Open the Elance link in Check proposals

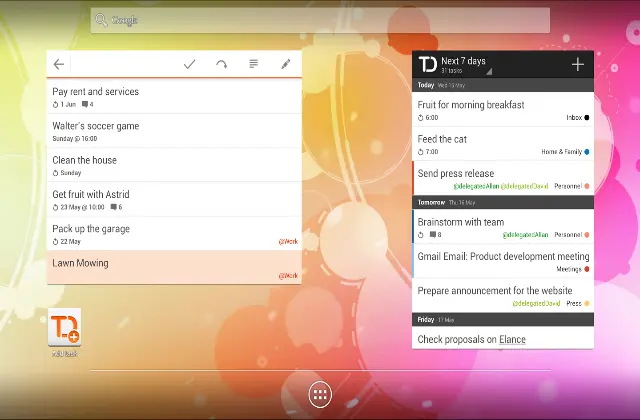(x=512, y=340)
